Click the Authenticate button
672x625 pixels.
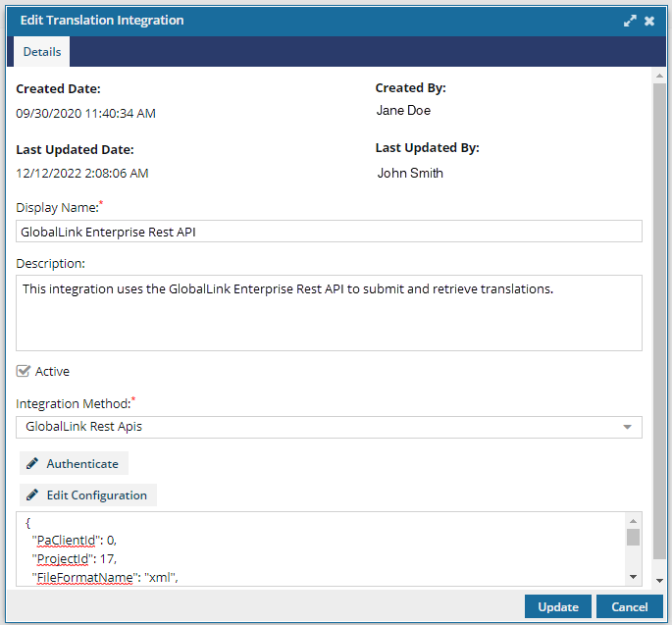tap(74, 463)
